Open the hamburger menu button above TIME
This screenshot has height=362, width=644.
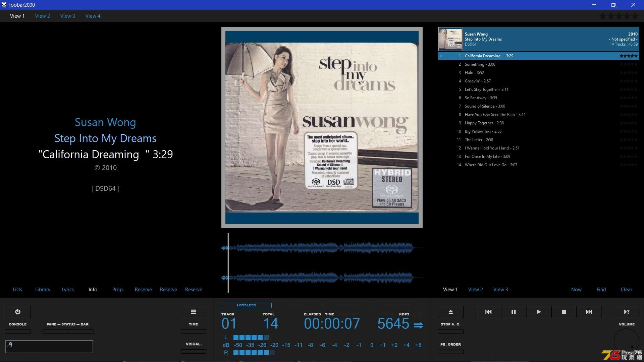coord(194,312)
